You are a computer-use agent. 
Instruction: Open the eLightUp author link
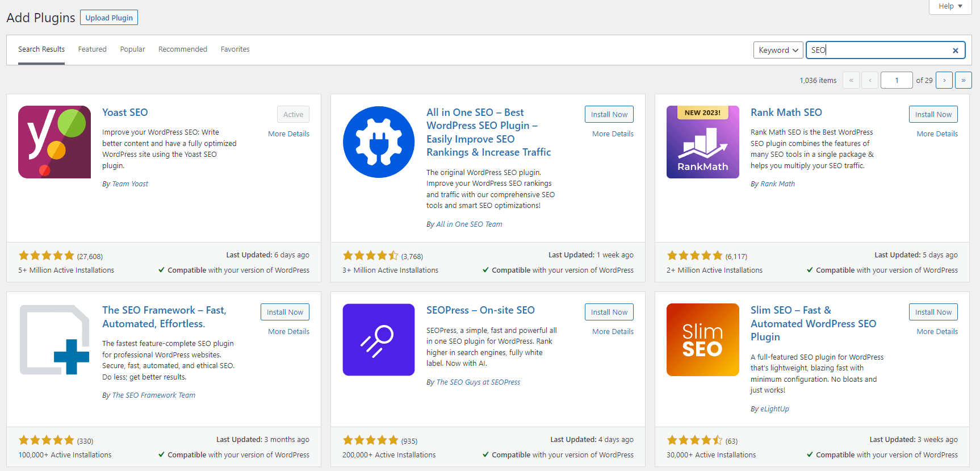click(x=774, y=409)
